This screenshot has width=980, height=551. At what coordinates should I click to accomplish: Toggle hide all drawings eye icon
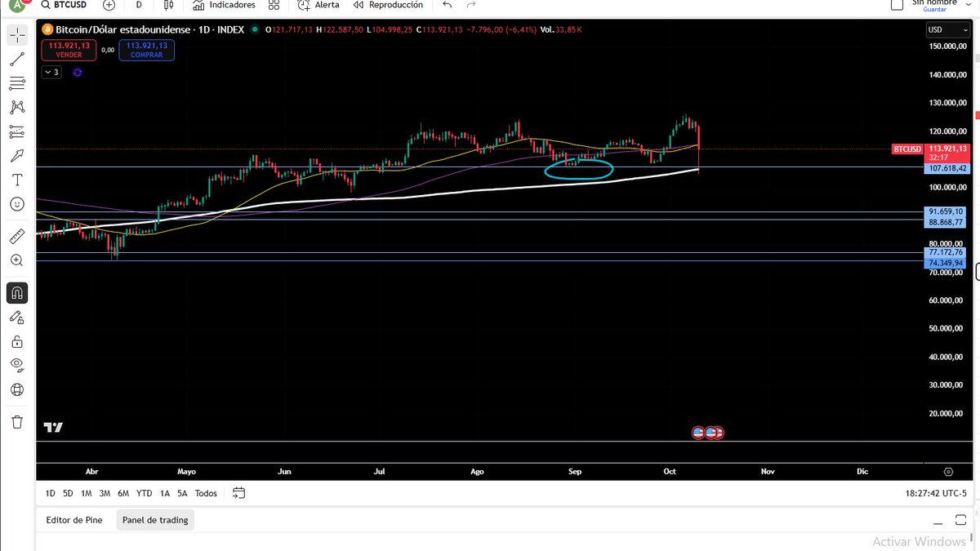click(17, 365)
